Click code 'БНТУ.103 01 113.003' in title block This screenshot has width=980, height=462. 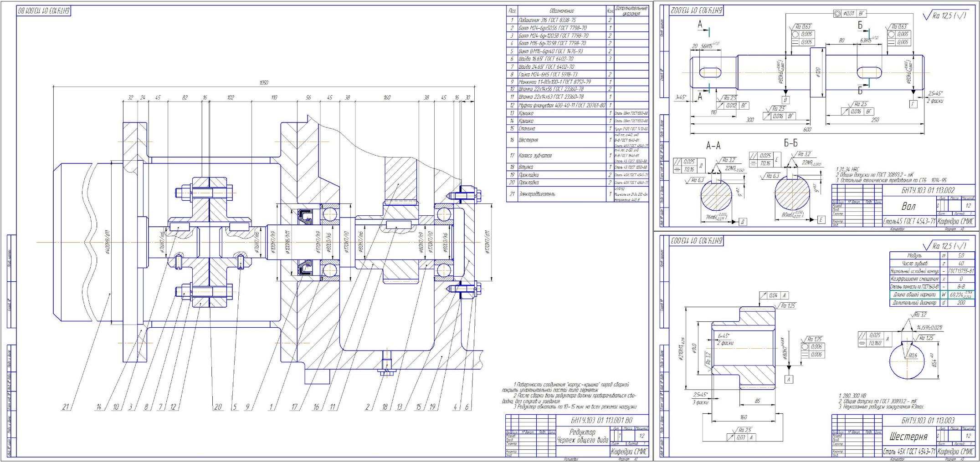[x=928, y=421]
